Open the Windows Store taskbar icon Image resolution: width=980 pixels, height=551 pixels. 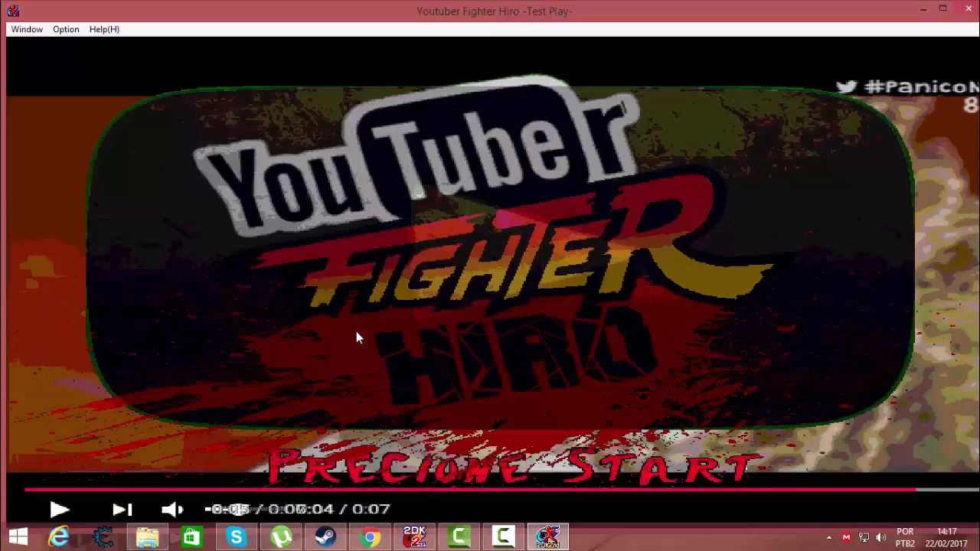pyautogui.click(x=191, y=537)
